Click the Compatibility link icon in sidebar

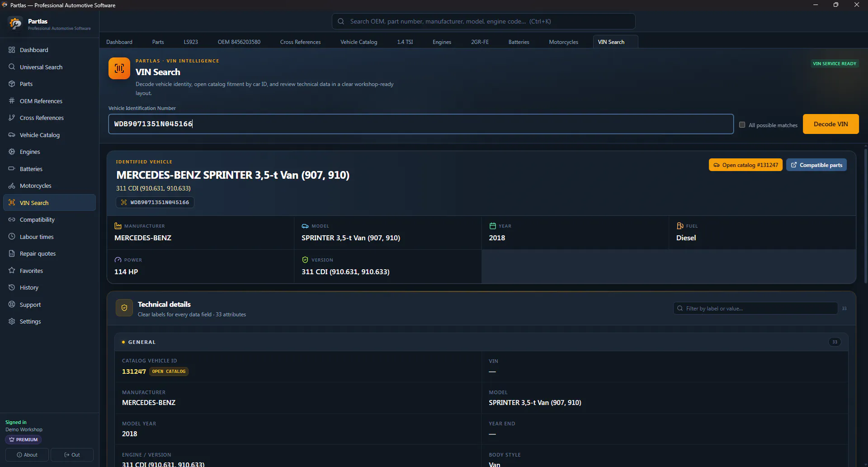point(12,219)
